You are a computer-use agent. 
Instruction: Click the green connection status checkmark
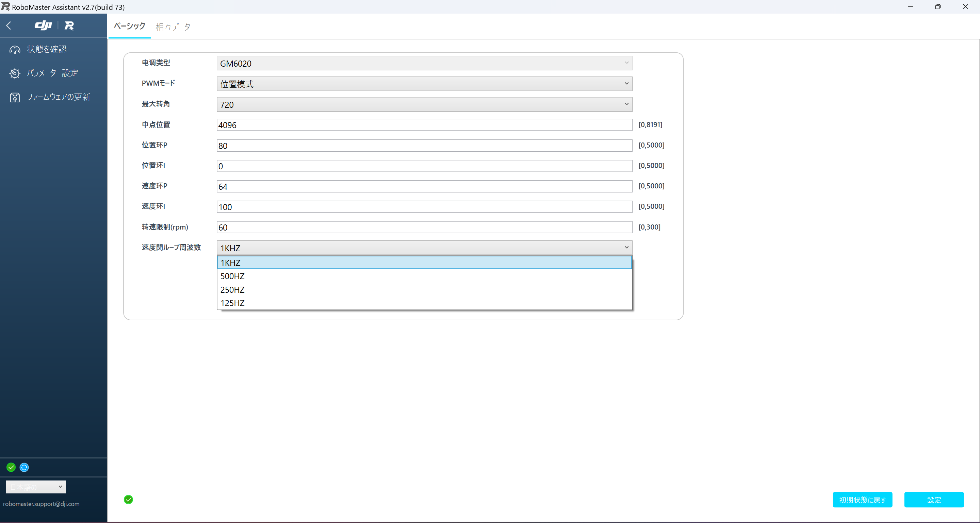[11, 467]
